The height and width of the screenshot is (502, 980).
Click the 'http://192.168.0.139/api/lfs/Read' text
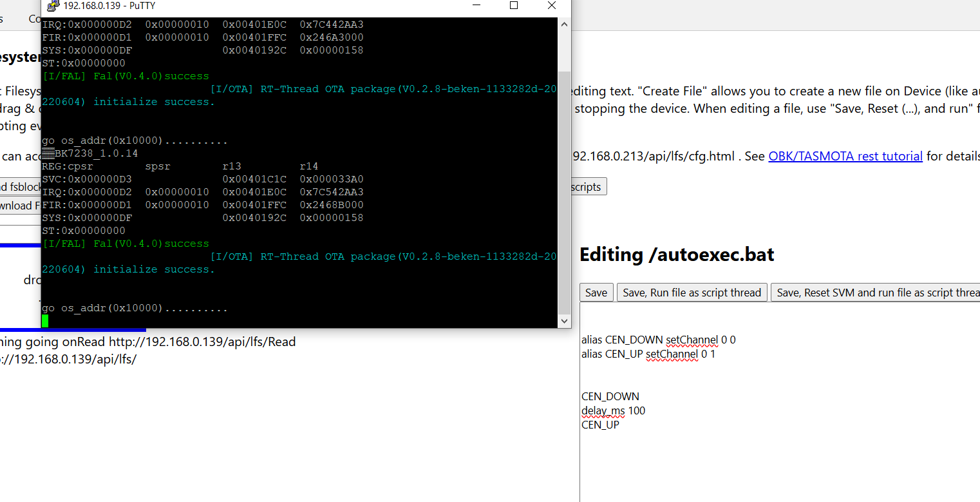click(x=202, y=342)
